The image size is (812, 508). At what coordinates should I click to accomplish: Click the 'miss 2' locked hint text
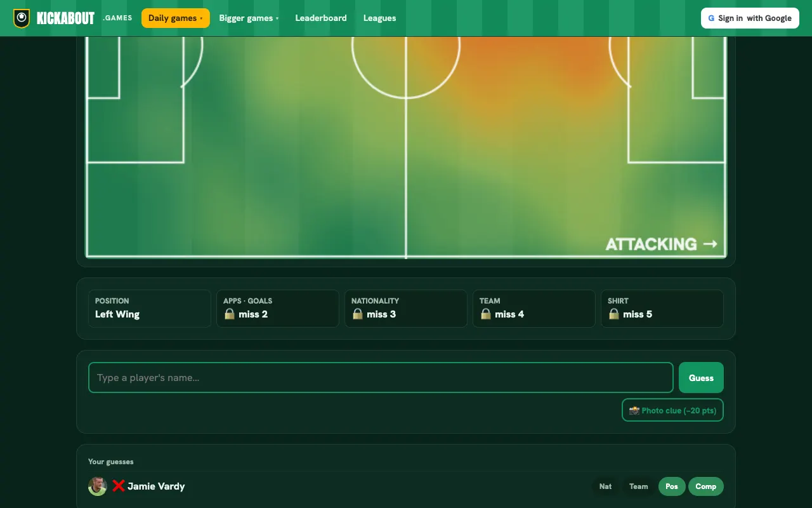point(253,314)
